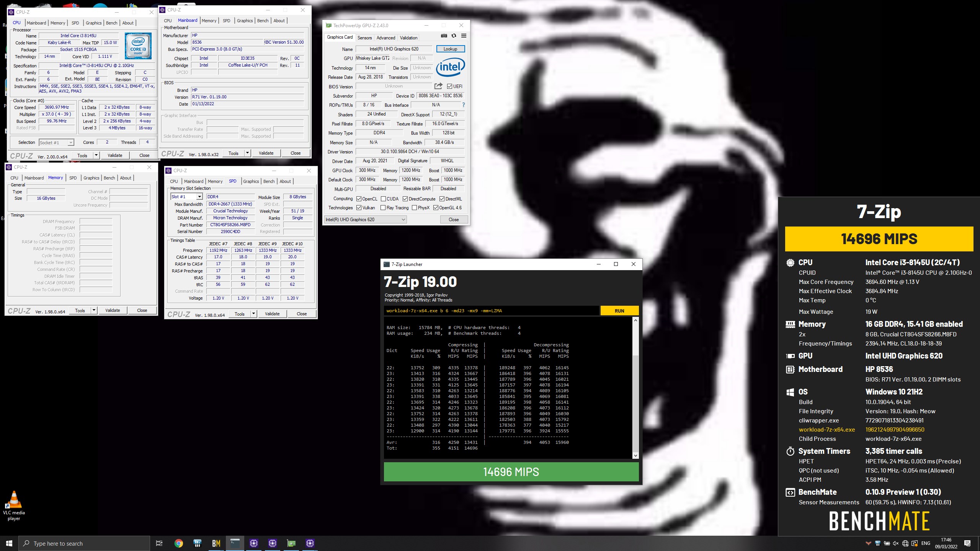The image size is (980, 551).
Task: Click the network globe tray icon
Action: click(x=905, y=543)
